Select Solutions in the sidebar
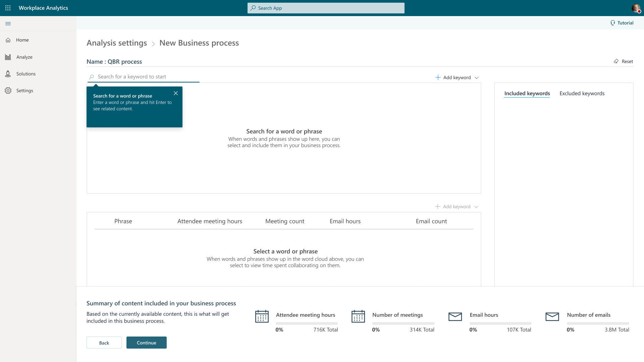 [26, 74]
